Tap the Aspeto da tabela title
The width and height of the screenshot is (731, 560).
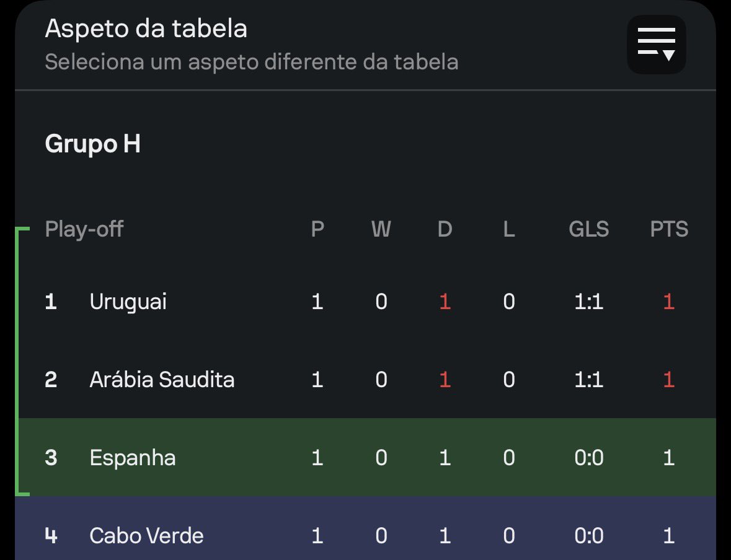[x=146, y=28]
